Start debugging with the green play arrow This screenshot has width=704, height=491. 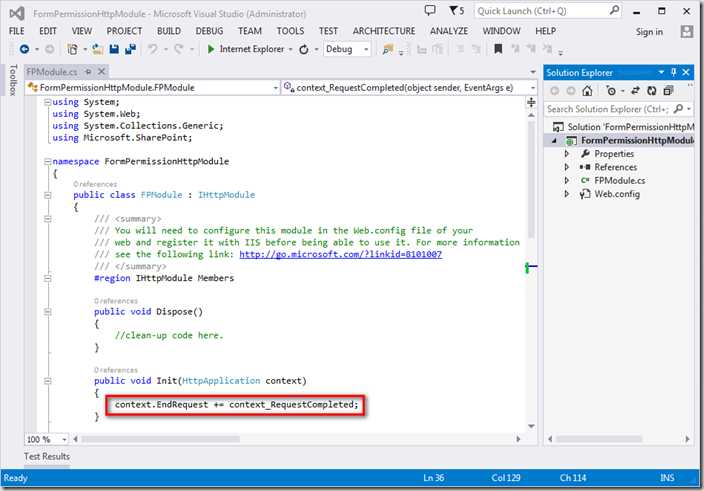(x=211, y=49)
